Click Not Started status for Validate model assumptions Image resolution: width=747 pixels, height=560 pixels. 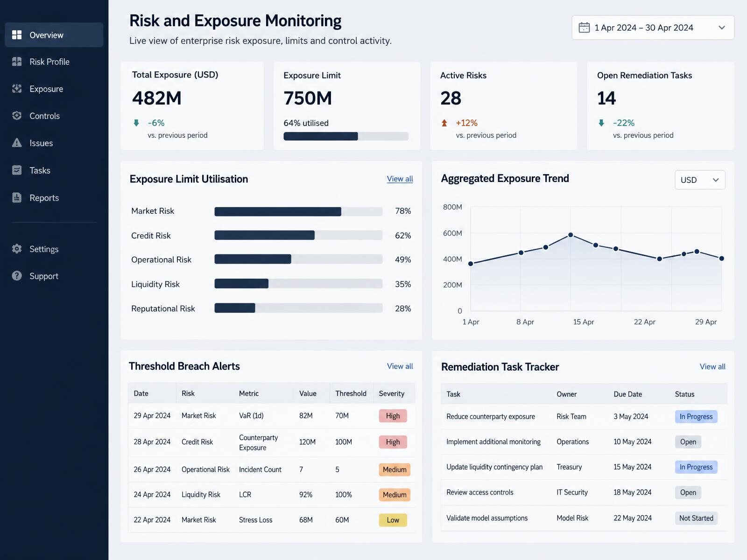tap(696, 518)
